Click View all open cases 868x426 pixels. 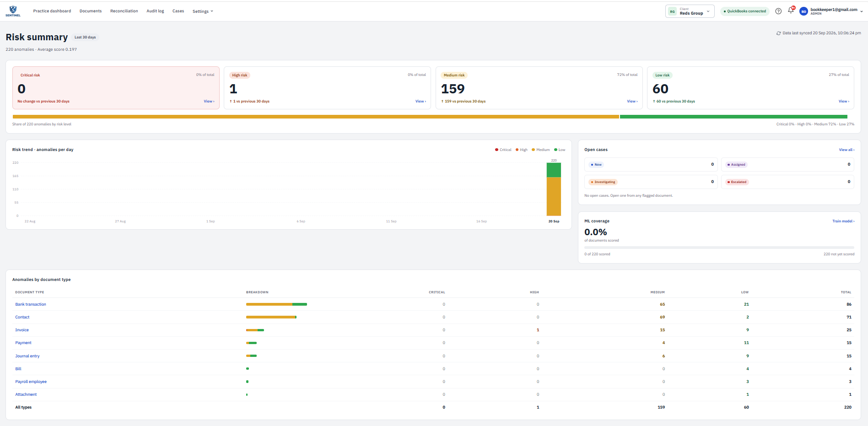point(846,150)
